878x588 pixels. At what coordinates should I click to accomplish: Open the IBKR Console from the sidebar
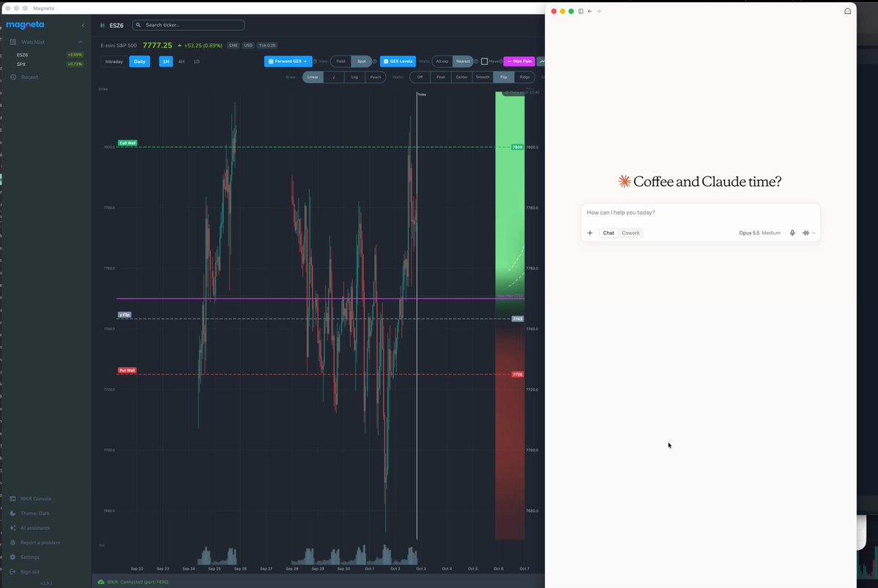pos(31,499)
